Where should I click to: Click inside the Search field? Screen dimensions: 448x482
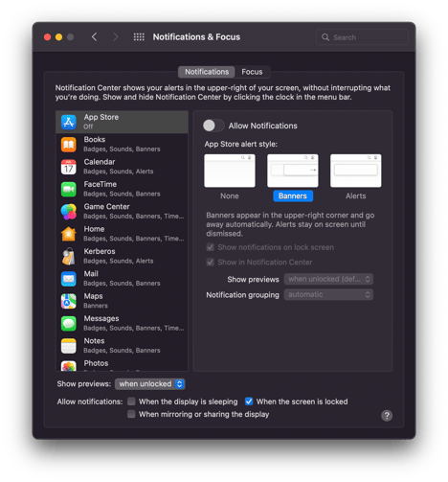point(362,37)
